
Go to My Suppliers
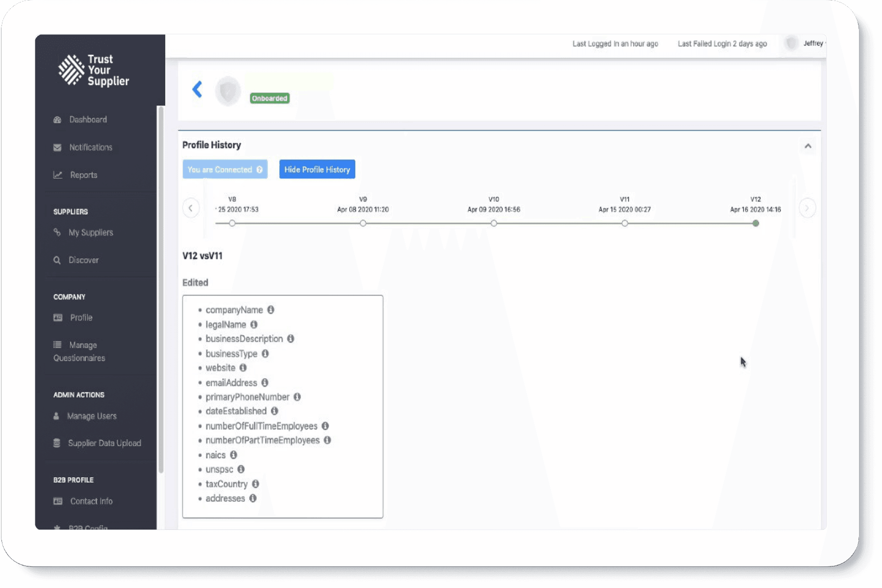pos(83,232)
